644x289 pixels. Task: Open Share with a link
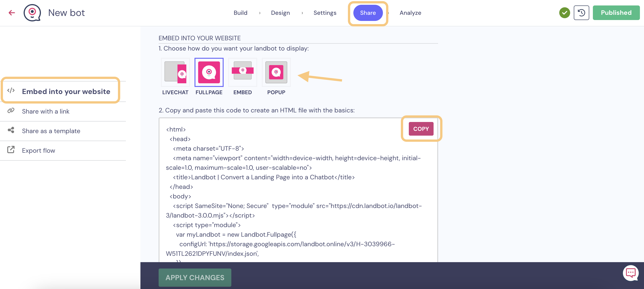tap(63, 111)
